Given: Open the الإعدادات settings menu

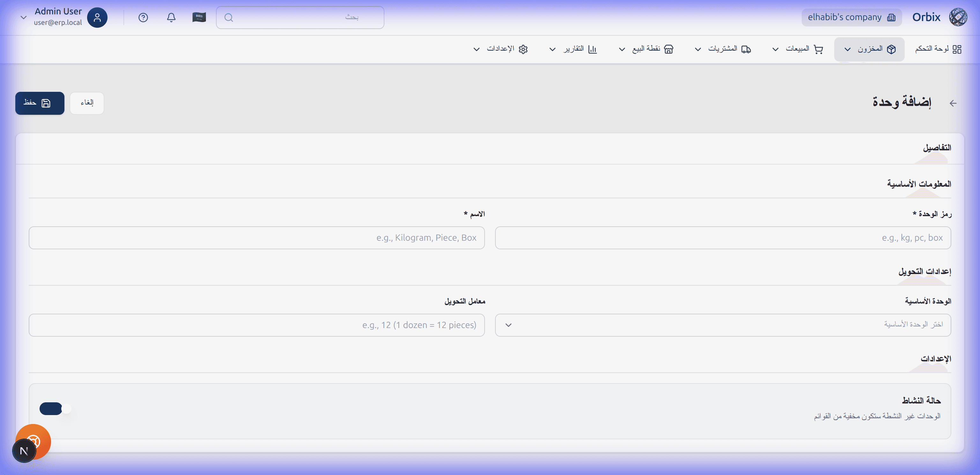Looking at the screenshot, I should click(501, 49).
